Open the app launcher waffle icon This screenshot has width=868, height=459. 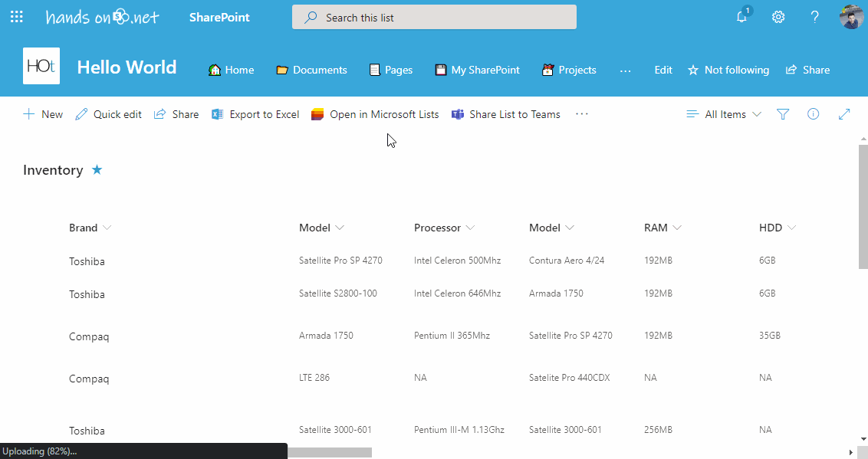[17, 17]
